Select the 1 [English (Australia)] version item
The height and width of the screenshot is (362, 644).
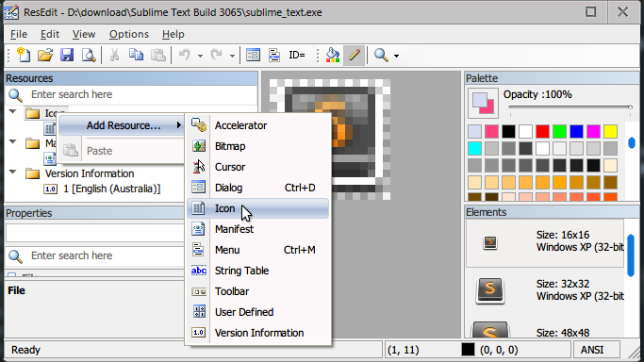click(x=111, y=189)
